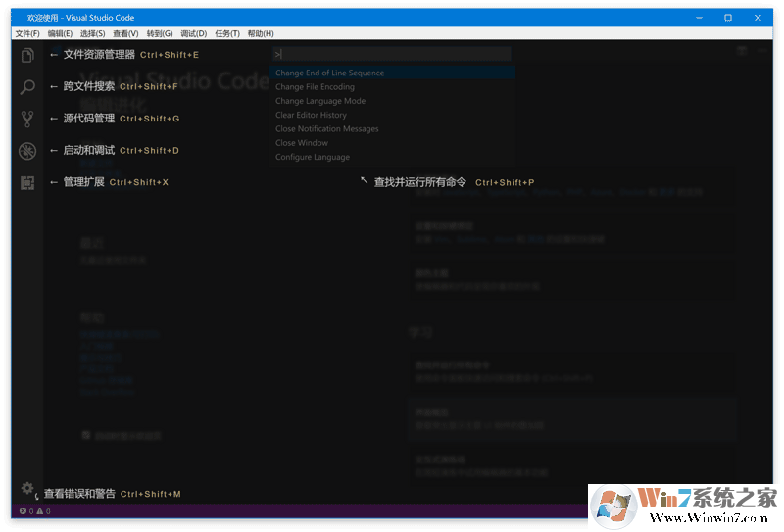Select Configure Language command
Screen dimensions: 784x532
(x=392, y=157)
